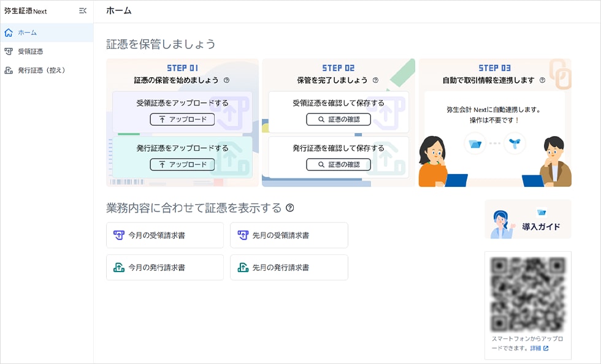Open 先月の受領請求書 shortcut
Image resolution: width=601 pixels, height=364 pixels.
point(288,235)
